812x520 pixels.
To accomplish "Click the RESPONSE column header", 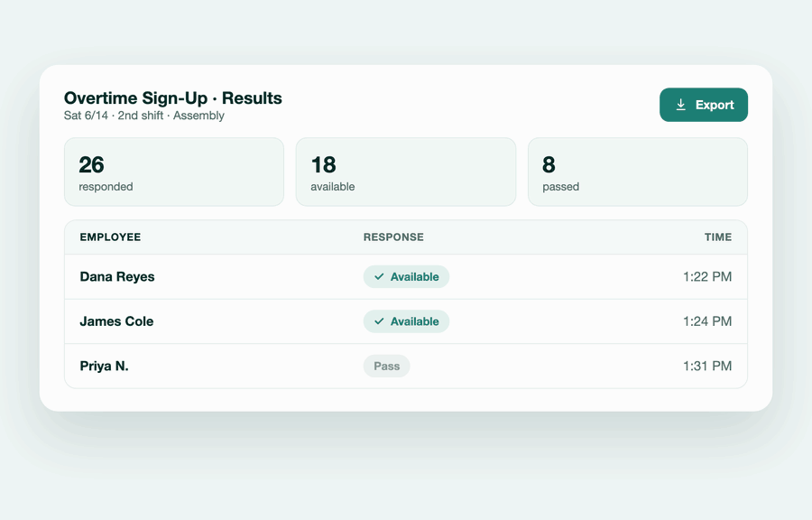I will click(393, 237).
